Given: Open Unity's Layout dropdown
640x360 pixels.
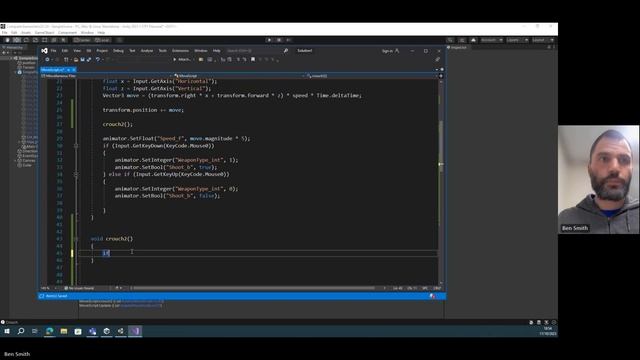Looking at the screenshot, I should [x=542, y=40].
